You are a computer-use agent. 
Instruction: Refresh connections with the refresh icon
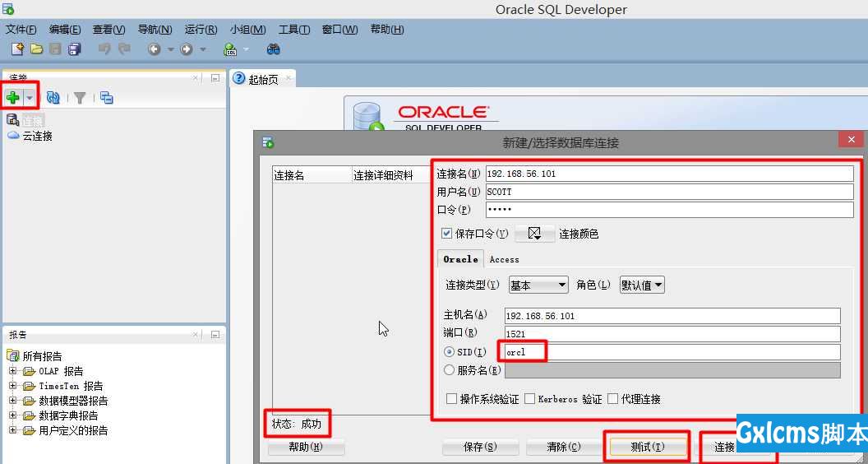pos(53,98)
